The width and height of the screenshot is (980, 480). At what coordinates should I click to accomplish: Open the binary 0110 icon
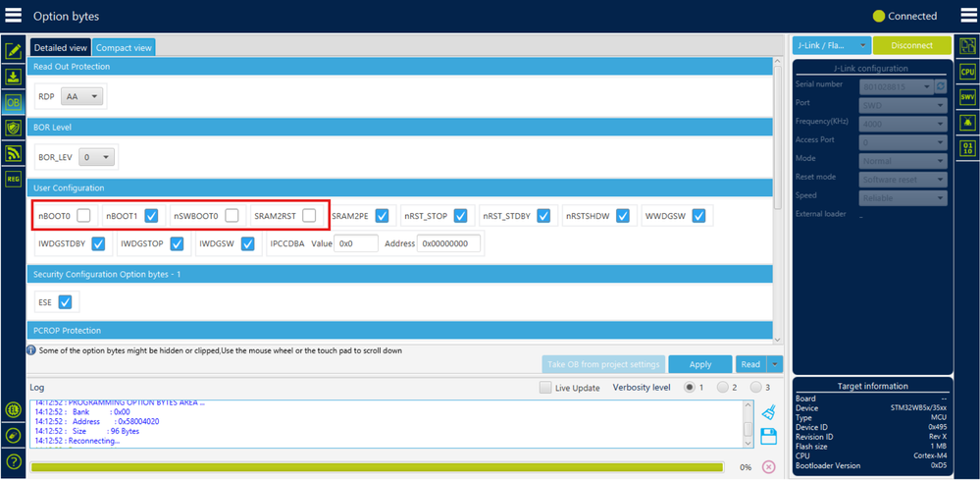coord(967,148)
